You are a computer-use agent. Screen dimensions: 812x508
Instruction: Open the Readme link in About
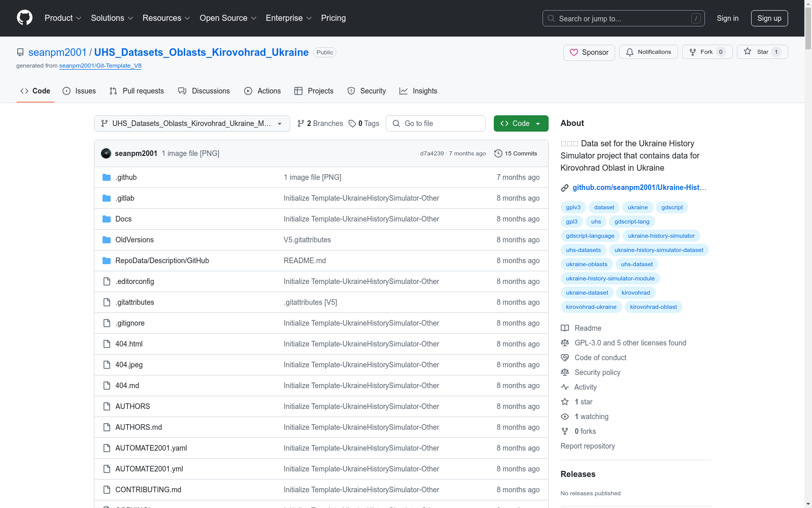tap(581, 328)
